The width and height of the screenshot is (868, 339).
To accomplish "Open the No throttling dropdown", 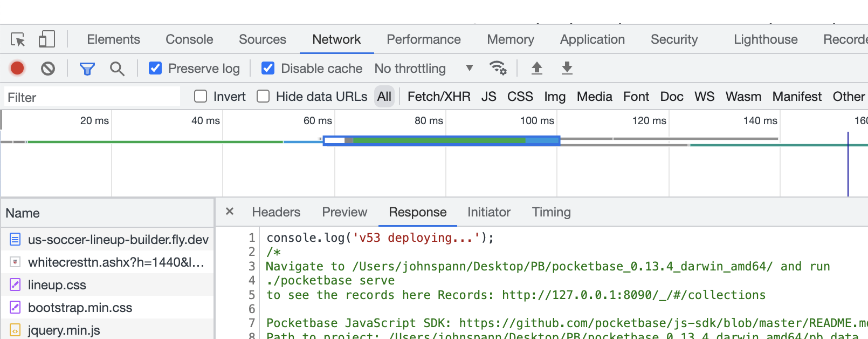I will point(424,69).
